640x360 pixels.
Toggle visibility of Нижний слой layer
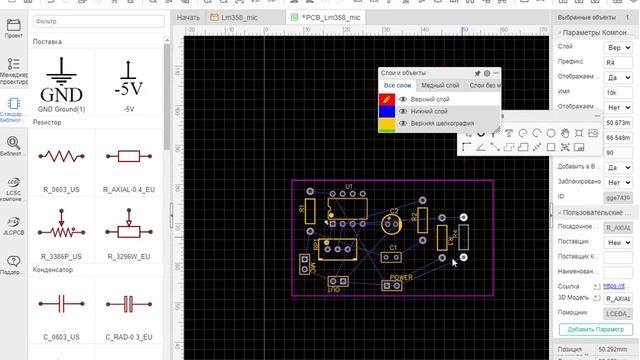point(403,111)
